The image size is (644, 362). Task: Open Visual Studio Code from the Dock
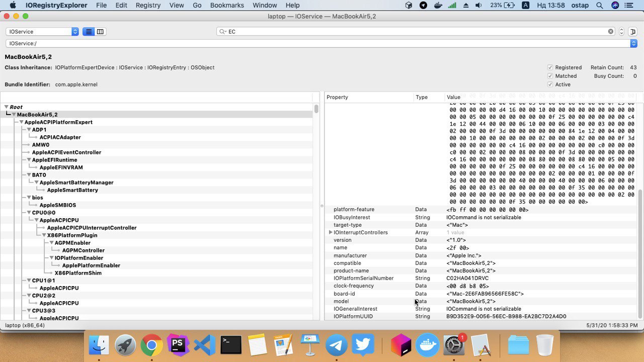(204, 345)
